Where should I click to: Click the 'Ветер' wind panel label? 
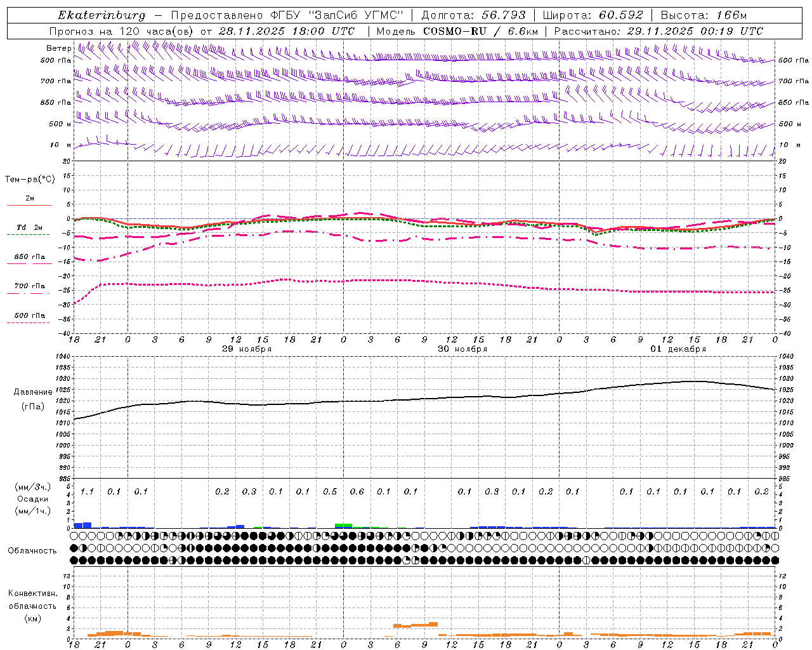(58, 48)
